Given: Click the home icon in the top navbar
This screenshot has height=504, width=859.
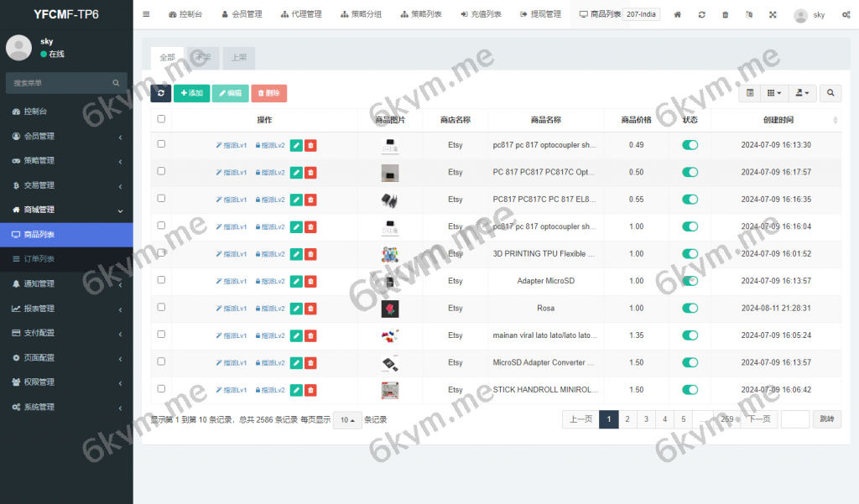Looking at the screenshot, I should pyautogui.click(x=678, y=14).
